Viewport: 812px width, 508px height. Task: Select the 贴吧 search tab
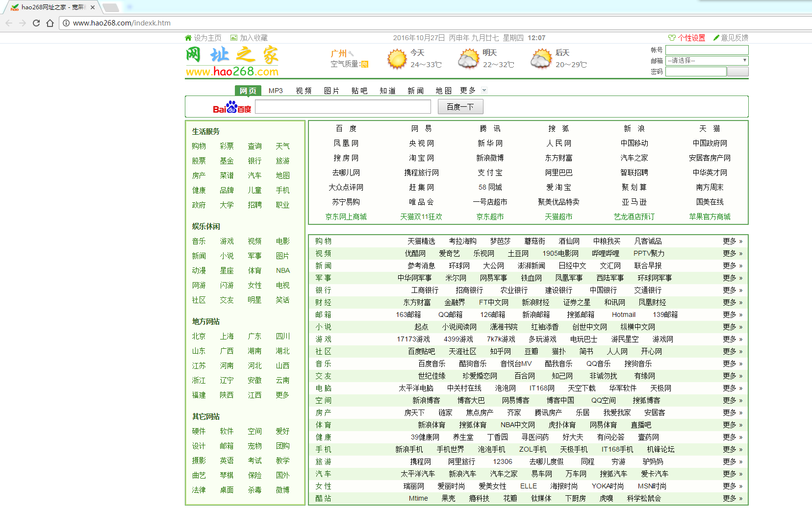pos(359,91)
